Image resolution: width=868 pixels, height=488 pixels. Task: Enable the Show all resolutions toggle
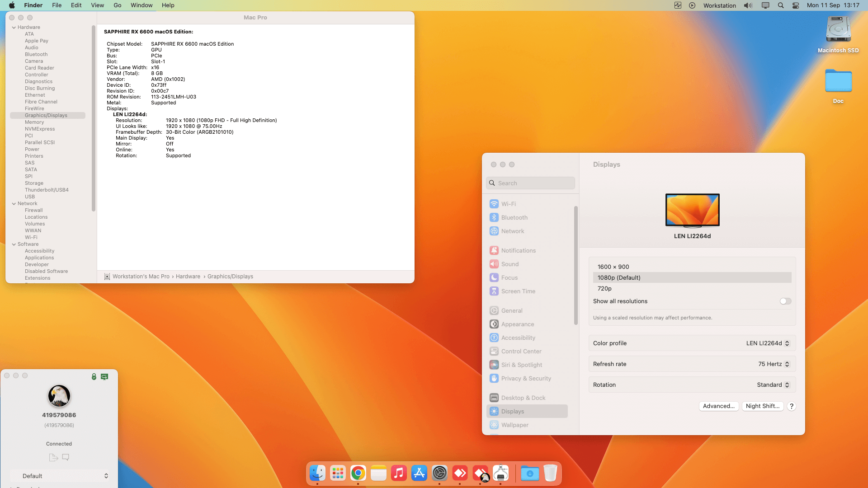click(785, 301)
